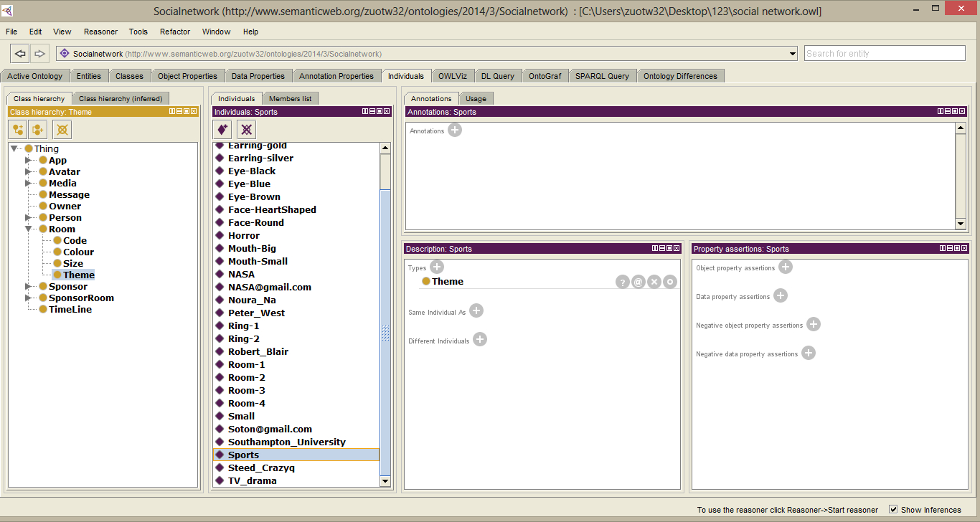Expand the Avatar class node
This screenshot has height=522, width=980.
click(x=29, y=172)
